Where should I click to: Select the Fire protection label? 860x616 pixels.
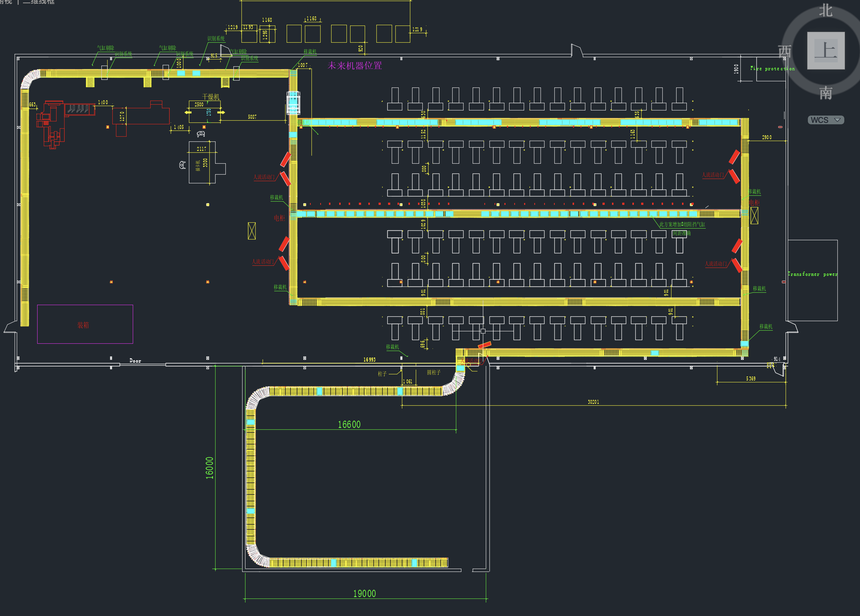point(772,69)
